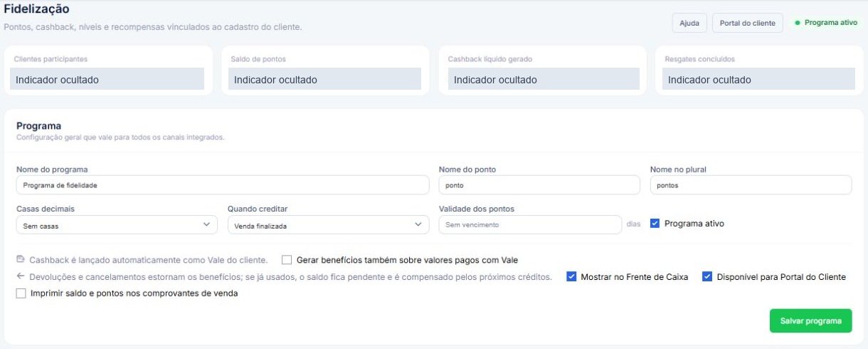This screenshot has height=349, width=868.
Task: Enable Imprimir saldo e pontos nos comprovantes
Action: pyautogui.click(x=21, y=293)
